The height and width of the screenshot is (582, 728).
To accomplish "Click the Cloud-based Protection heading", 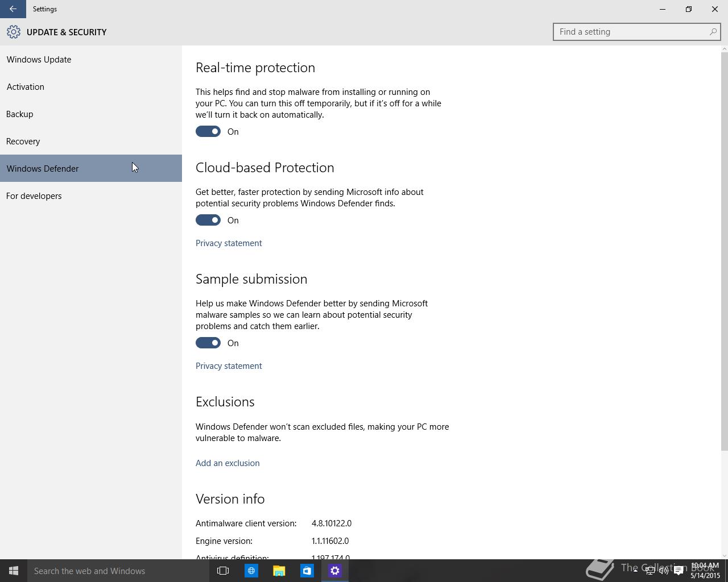I will 265,168.
